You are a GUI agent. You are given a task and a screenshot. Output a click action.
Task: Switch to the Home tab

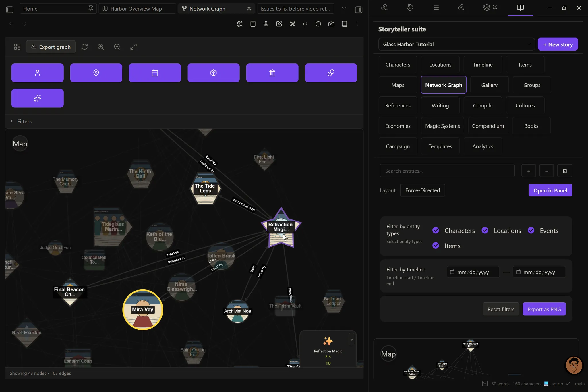click(x=58, y=9)
